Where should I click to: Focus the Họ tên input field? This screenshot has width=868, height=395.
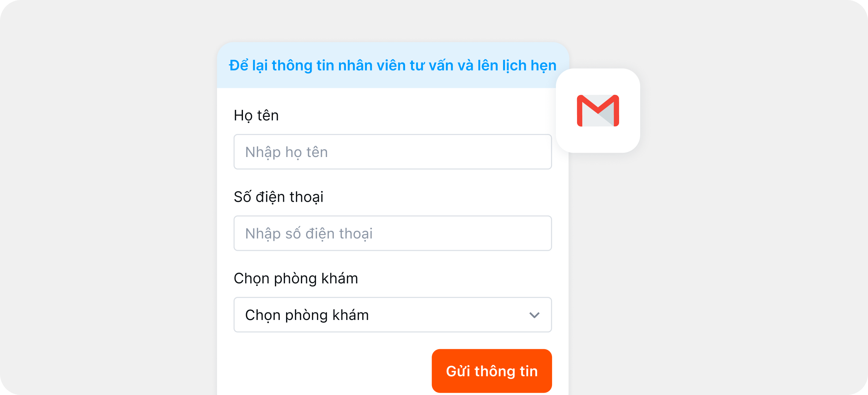point(393,152)
